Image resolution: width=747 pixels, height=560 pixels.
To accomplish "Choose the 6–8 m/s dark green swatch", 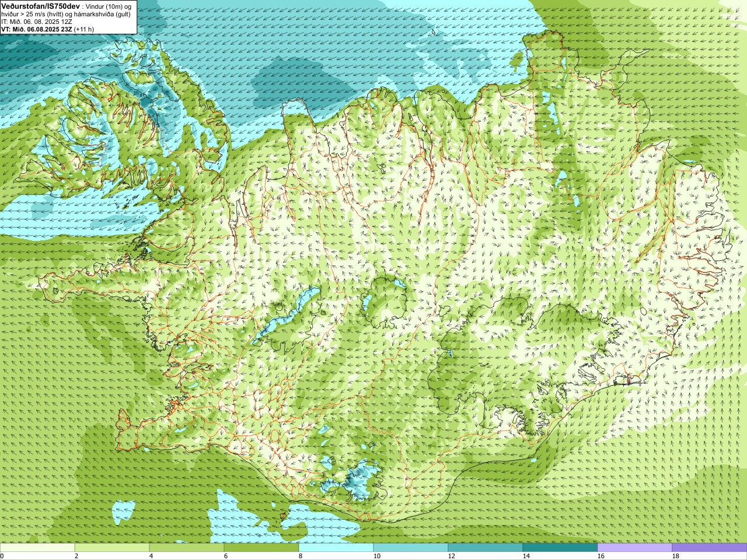I will coord(261,548).
